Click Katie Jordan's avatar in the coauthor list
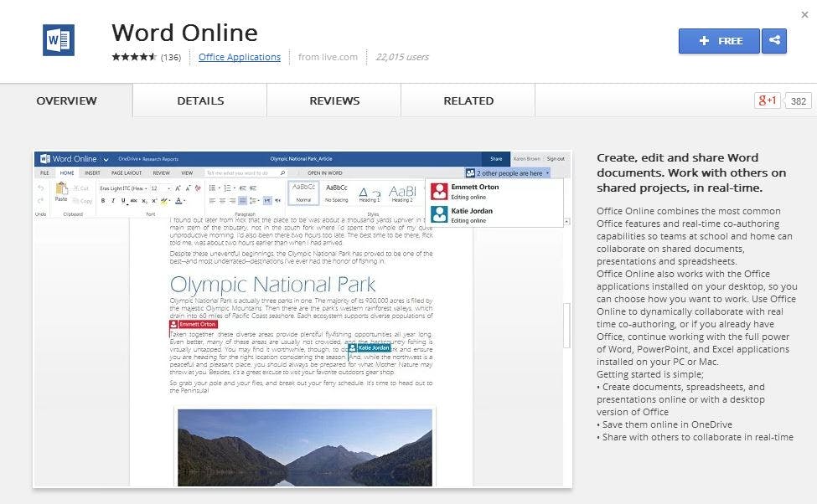This screenshot has width=817, height=504. pos(439,214)
